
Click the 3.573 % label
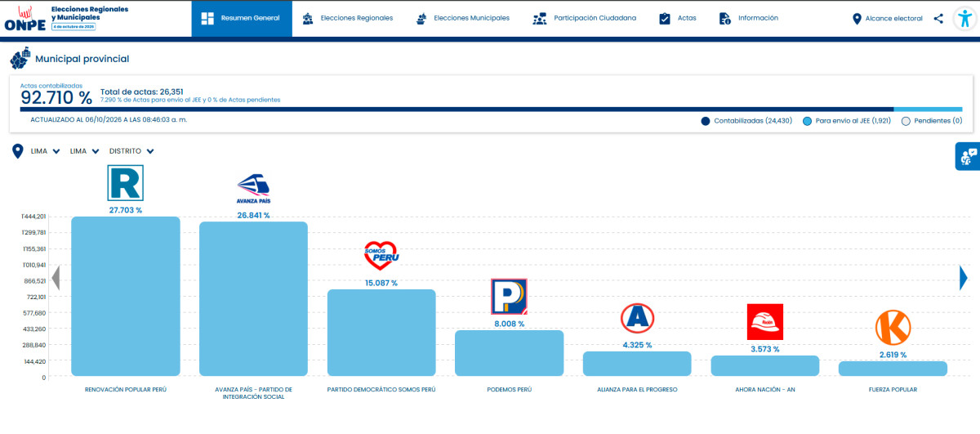pyautogui.click(x=765, y=349)
